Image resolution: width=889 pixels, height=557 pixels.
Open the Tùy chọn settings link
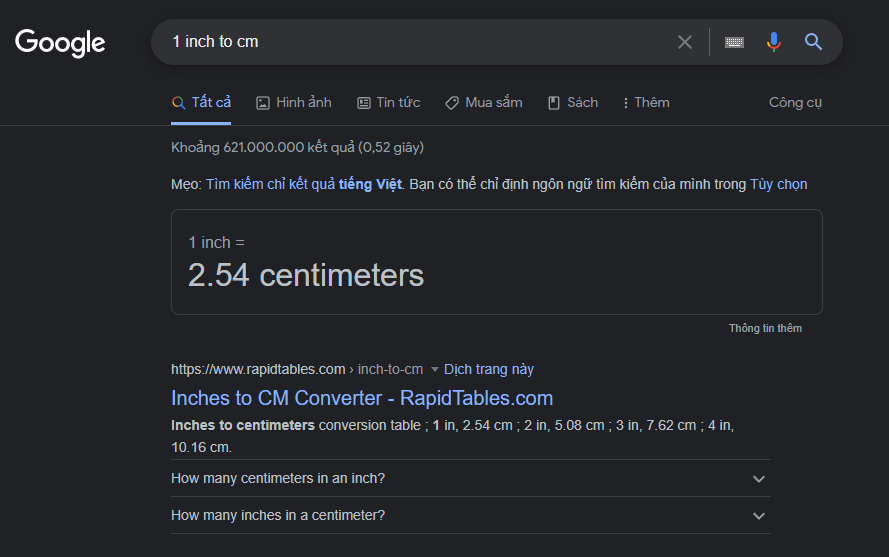pos(778,184)
